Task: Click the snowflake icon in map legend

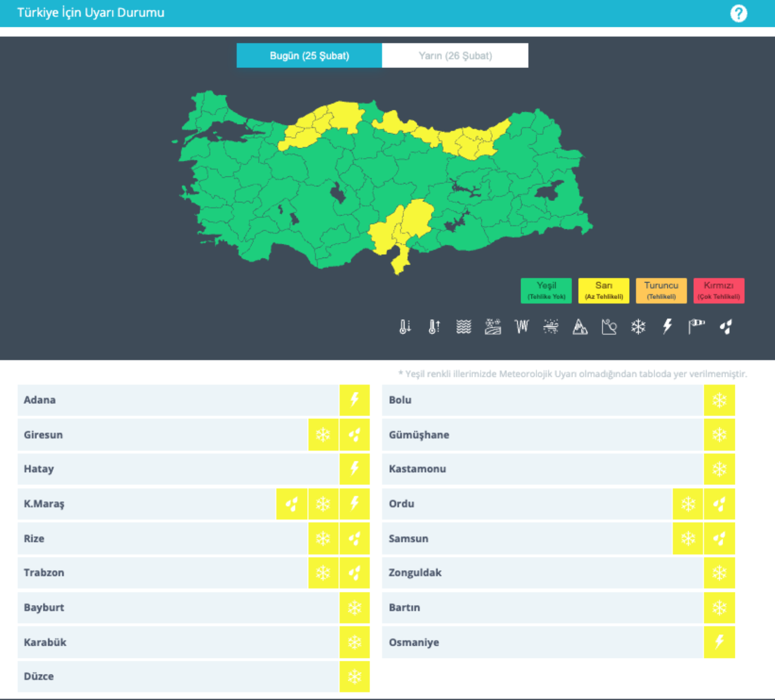Action: pyautogui.click(x=638, y=327)
